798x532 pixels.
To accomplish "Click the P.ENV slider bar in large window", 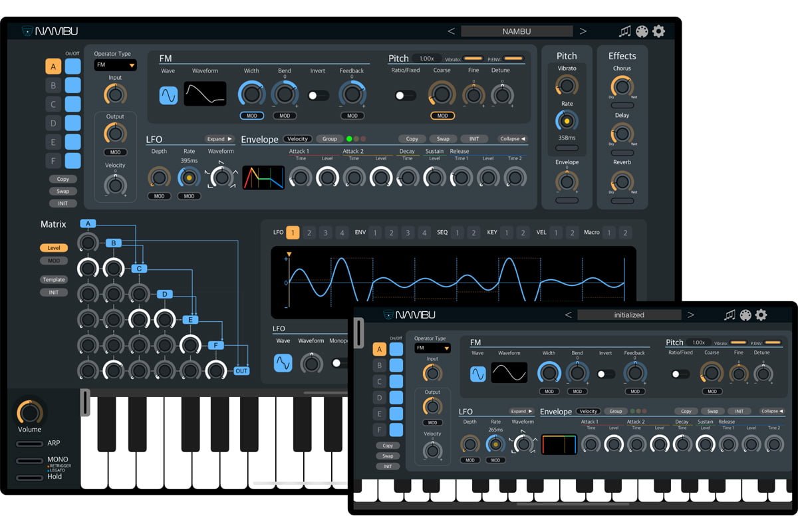I will tap(513, 59).
